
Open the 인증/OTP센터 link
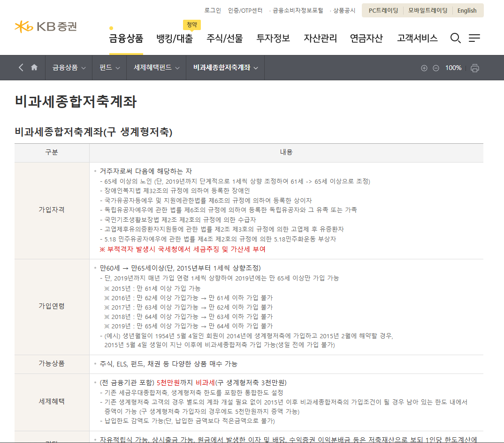245,10
